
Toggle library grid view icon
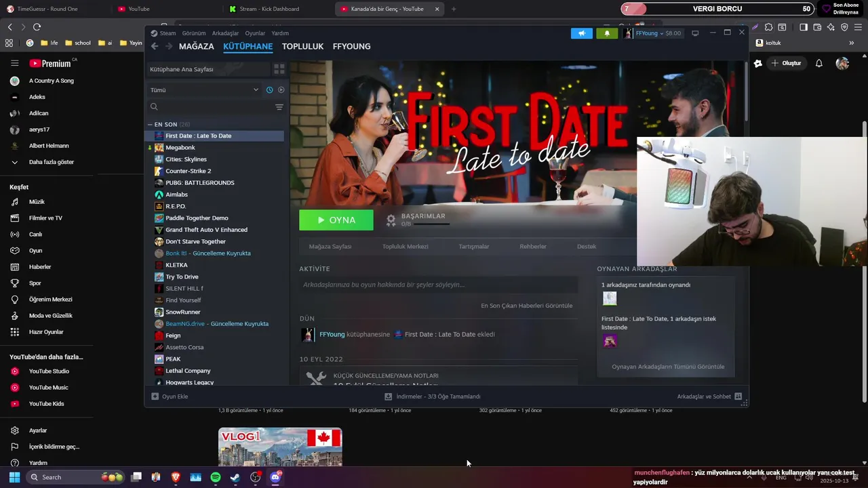pos(279,69)
